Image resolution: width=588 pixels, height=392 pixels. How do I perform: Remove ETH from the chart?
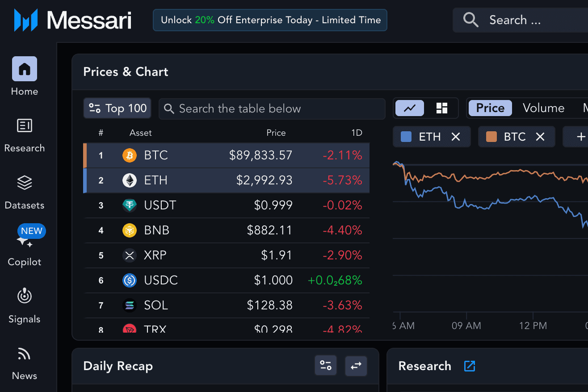pyautogui.click(x=455, y=137)
